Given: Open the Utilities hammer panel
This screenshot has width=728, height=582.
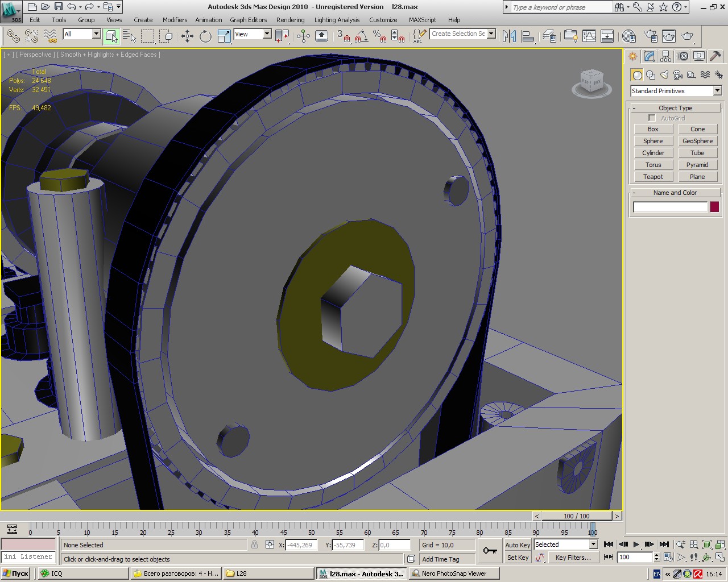Looking at the screenshot, I should (715, 56).
